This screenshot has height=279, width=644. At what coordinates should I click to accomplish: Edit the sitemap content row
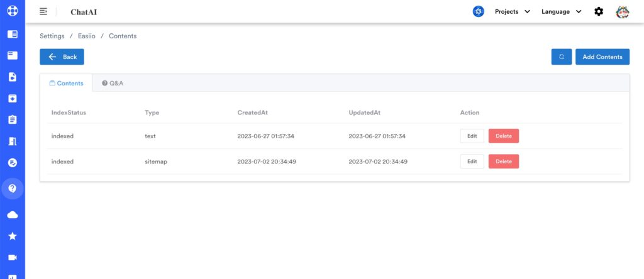tap(472, 161)
